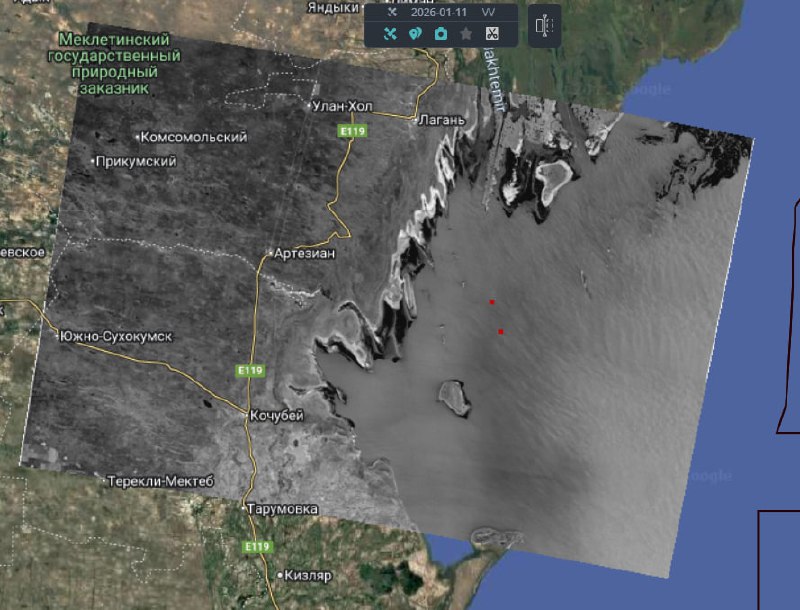The image size is (800, 610).
Task: Click the E119 road badge above Кочубей
Action: (250, 371)
